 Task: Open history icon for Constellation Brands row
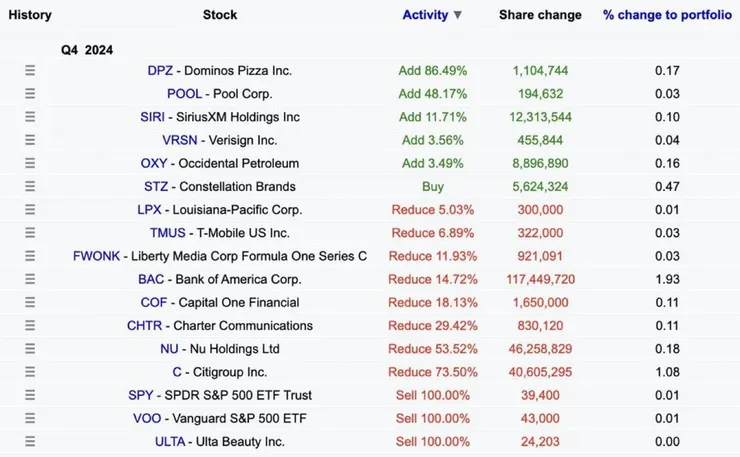[x=30, y=186]
